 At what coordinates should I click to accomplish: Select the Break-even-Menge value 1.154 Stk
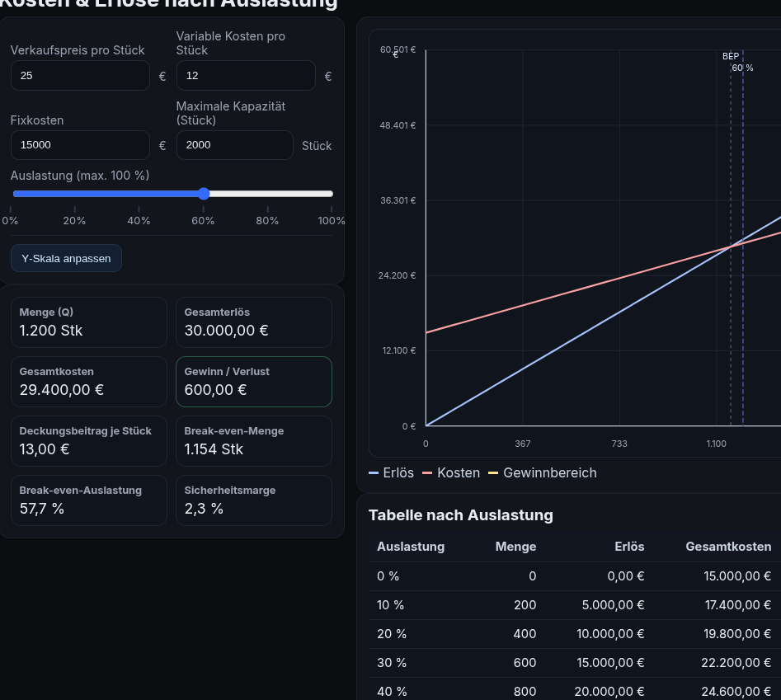(214, 449)
